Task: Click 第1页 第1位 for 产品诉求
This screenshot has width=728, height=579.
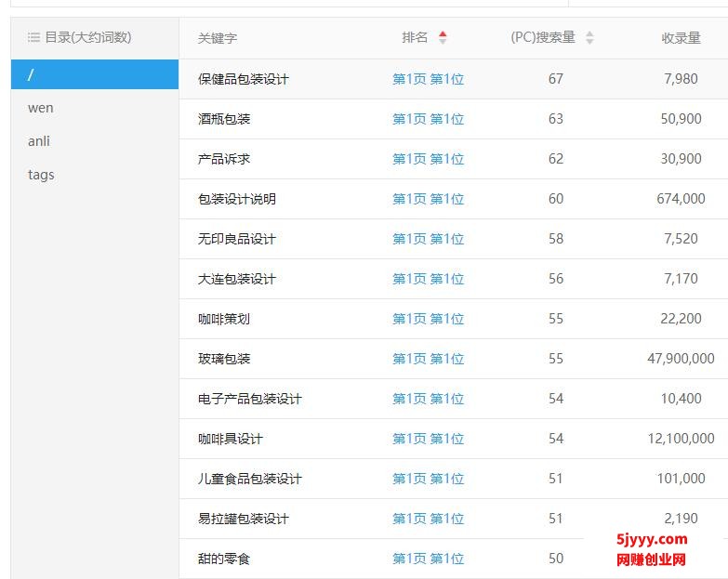Action: [x=428, y=159]
